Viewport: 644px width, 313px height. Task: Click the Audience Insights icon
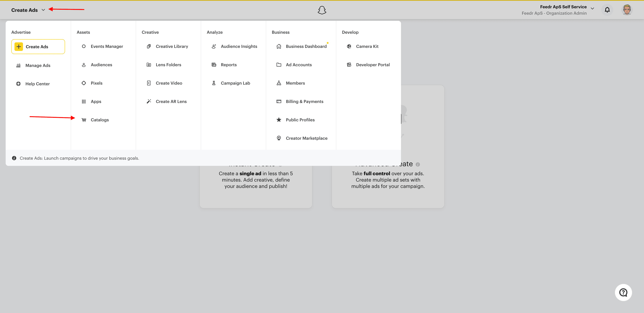pyautogui.click(x=214, y=46)
